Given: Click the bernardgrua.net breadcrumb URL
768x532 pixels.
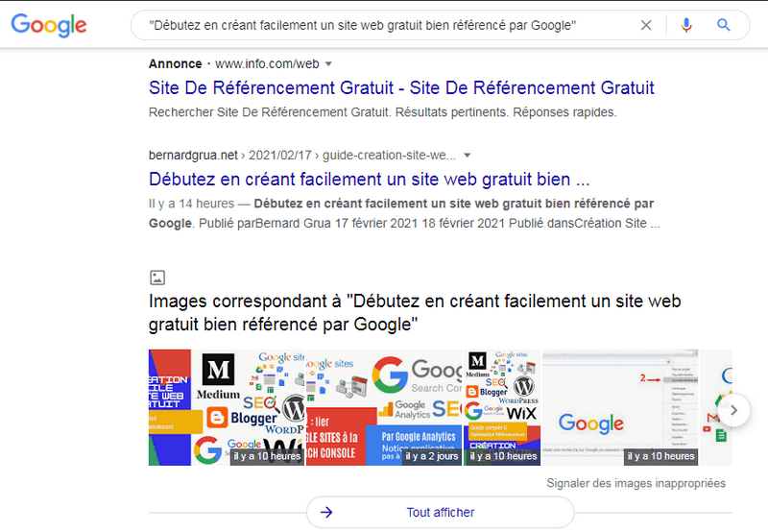Looking at the screenshot, I should point(302,156).
